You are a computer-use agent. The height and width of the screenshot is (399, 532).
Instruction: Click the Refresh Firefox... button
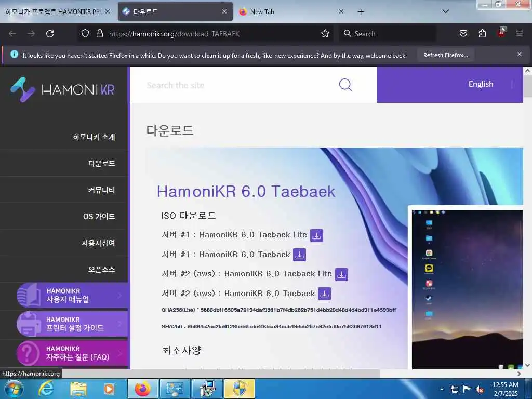(445, 55)
